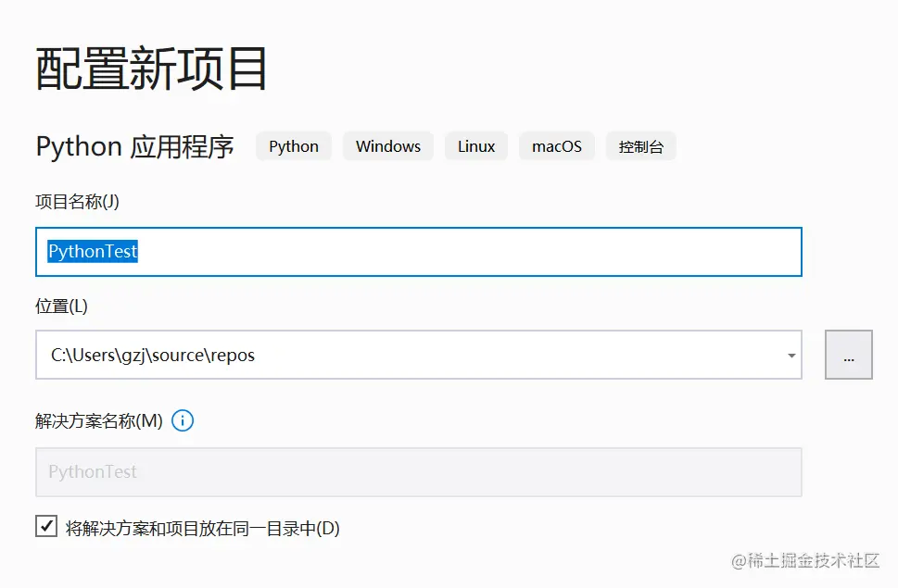Click the 项目名称 PythonTest input field
Image resolution: width=898 pixels, height=588 pixels.
[419, 252]
